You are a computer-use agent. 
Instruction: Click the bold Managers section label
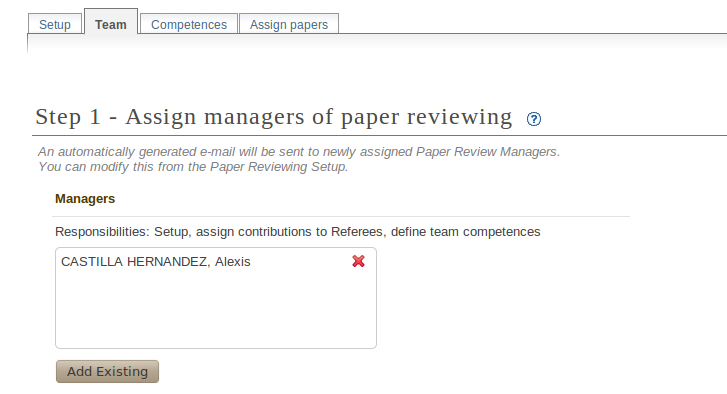point(85,198)
